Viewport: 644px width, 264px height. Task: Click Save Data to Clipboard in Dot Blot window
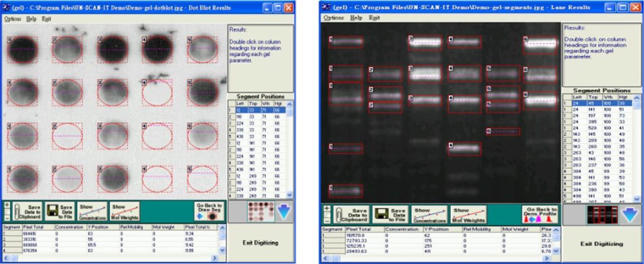coord(26,211)
